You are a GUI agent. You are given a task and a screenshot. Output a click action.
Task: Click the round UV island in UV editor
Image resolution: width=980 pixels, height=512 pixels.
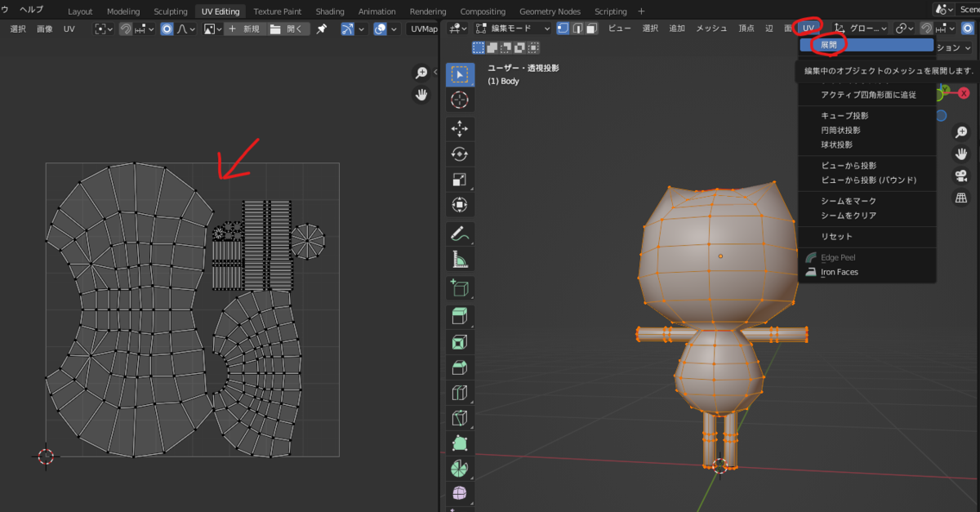coord(309,240)
